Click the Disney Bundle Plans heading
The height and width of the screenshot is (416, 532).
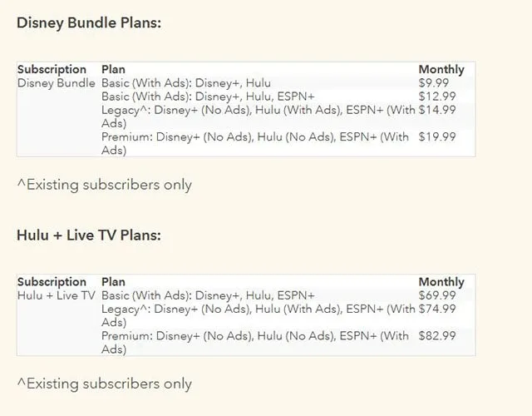tap(89, 23)
